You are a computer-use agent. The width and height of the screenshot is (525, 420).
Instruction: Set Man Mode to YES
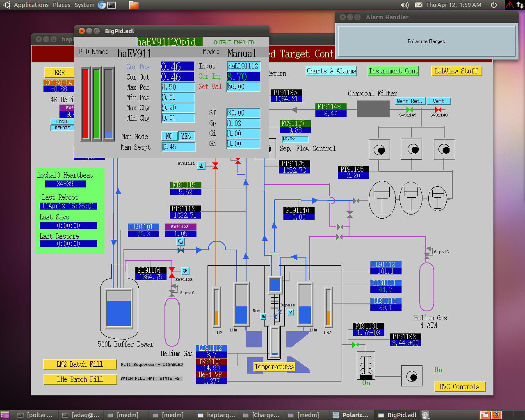tap(186, 136)
